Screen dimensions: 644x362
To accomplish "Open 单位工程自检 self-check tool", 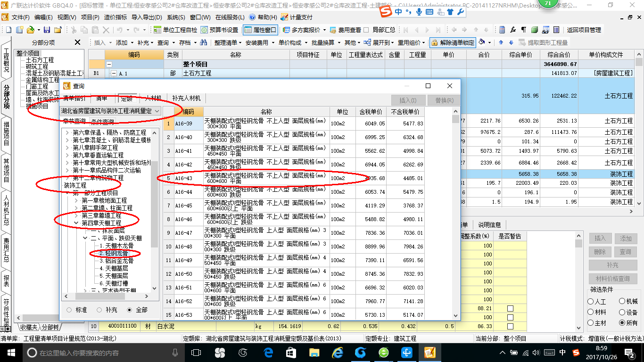I will 176,30.
